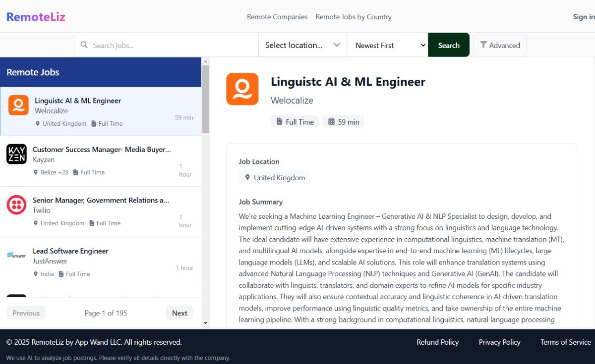Open the Select location dropdown
This screenshot has height=364, width=595.
point(303,45)
